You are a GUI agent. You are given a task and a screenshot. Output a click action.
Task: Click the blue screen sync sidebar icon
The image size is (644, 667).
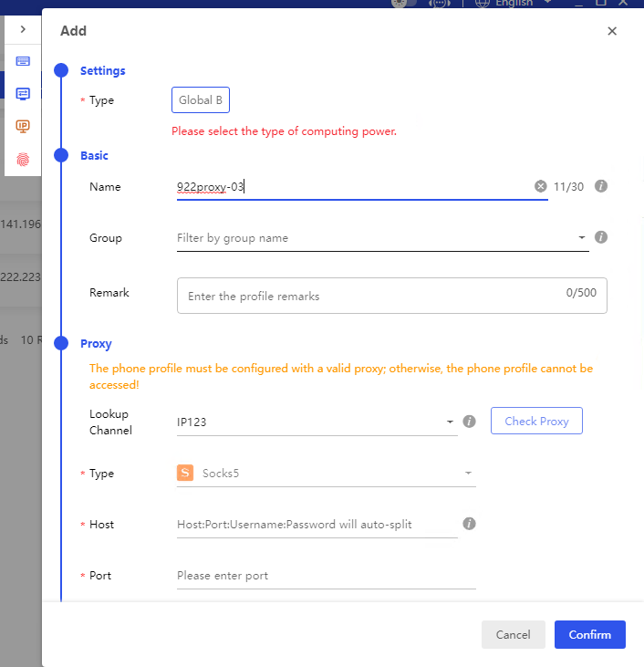pos(23,93)
